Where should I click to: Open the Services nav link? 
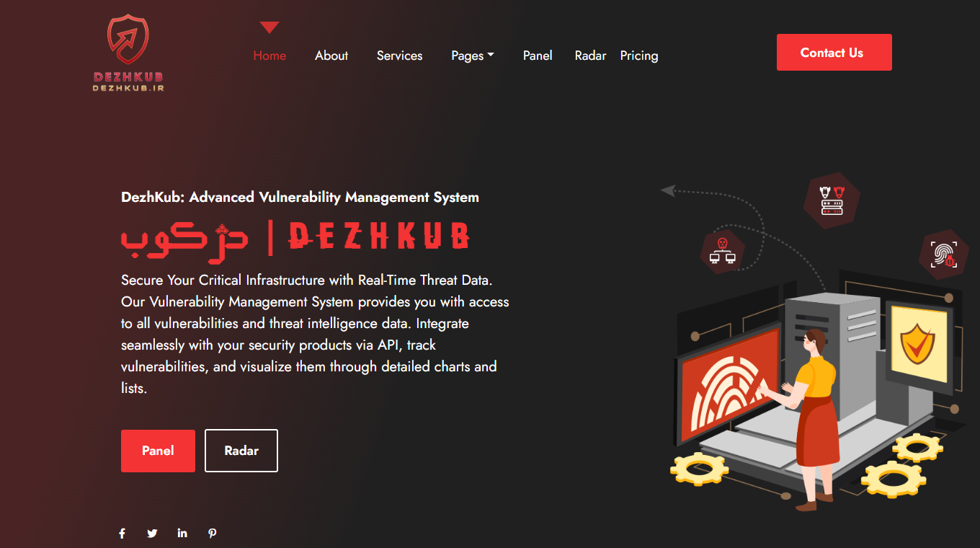399,56
